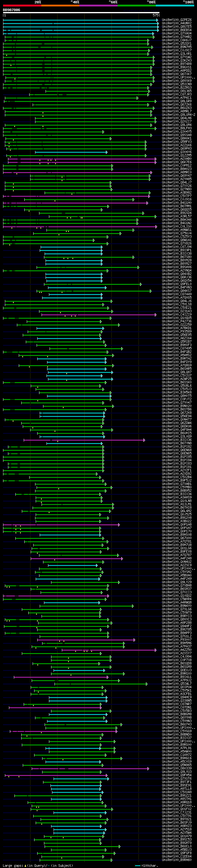Image resolution: width=197 pixels, height=868 pixels.
Task: Select the UniRef100_Q70AB2 label
Action: [177, 37]
